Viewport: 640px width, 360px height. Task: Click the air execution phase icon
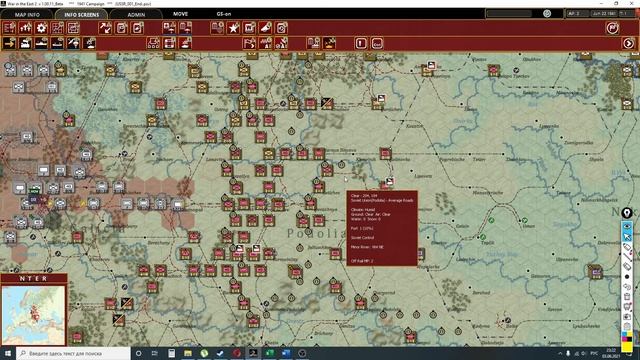click(329, 43)
